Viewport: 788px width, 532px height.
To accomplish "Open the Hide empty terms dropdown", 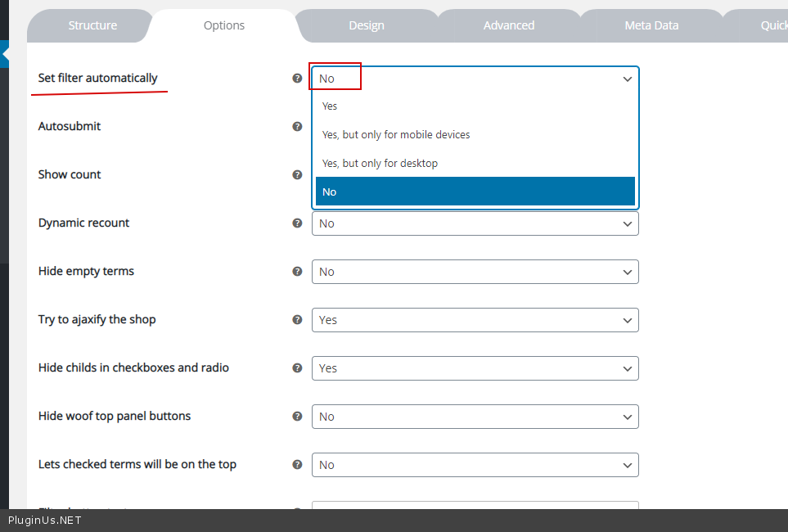I will (x=475, y=272).
